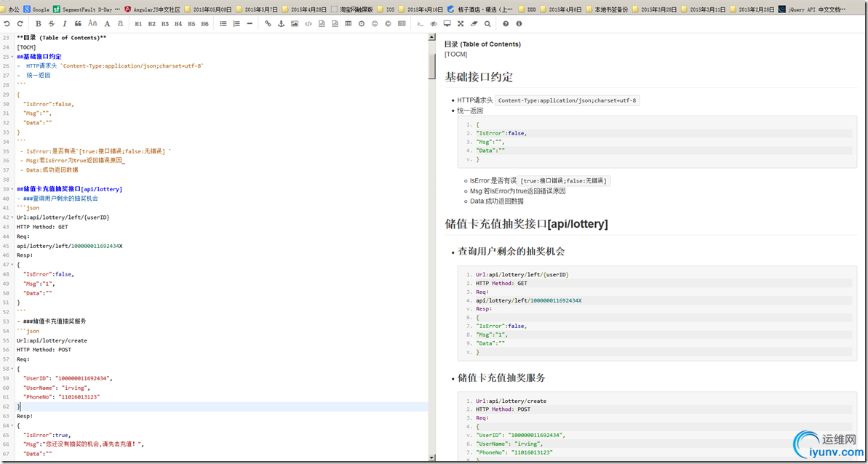Insert an image using the picture icon
The image size is (868, 464).
point(295,24)
